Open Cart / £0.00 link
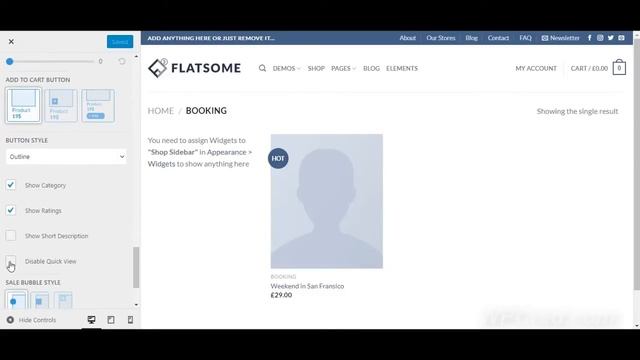The width and height of the screenshot is (640, 360). tap(589, 69)
